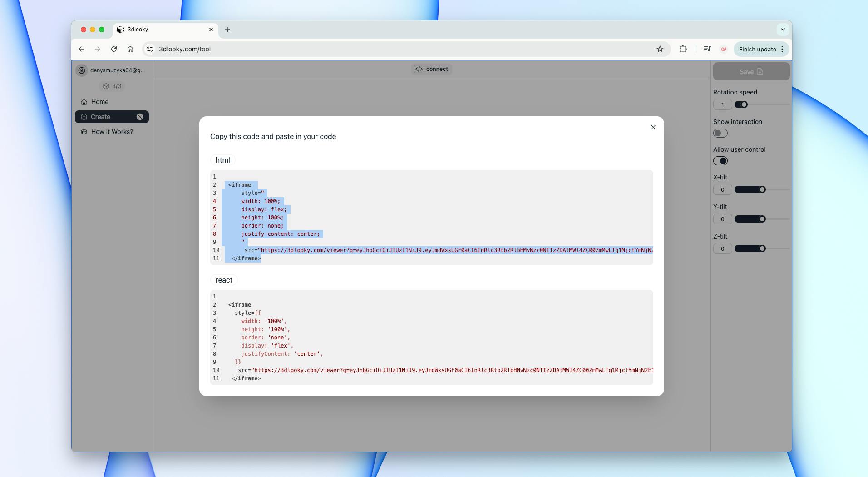The height and width of the screenshot is (477, 868).
Task: Click html line with border: none;
Action: tap(262, 226)
